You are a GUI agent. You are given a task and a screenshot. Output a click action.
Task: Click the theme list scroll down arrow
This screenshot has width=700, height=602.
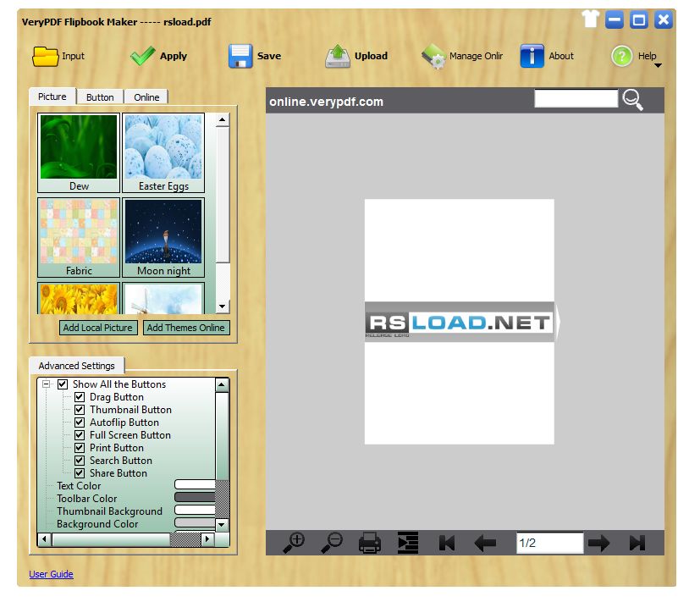coord(222,307)
